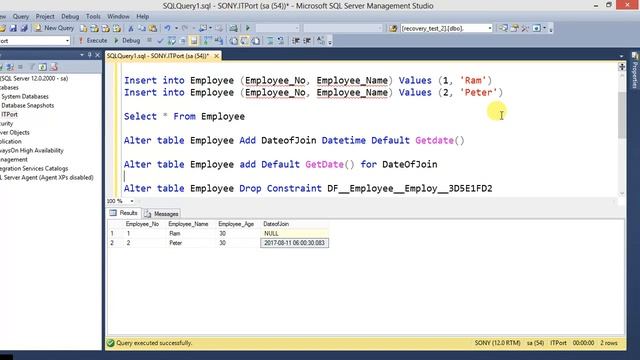Select SQL Server Agent node
The height and width of the screenshot is (360, 640).
(47, 178)
